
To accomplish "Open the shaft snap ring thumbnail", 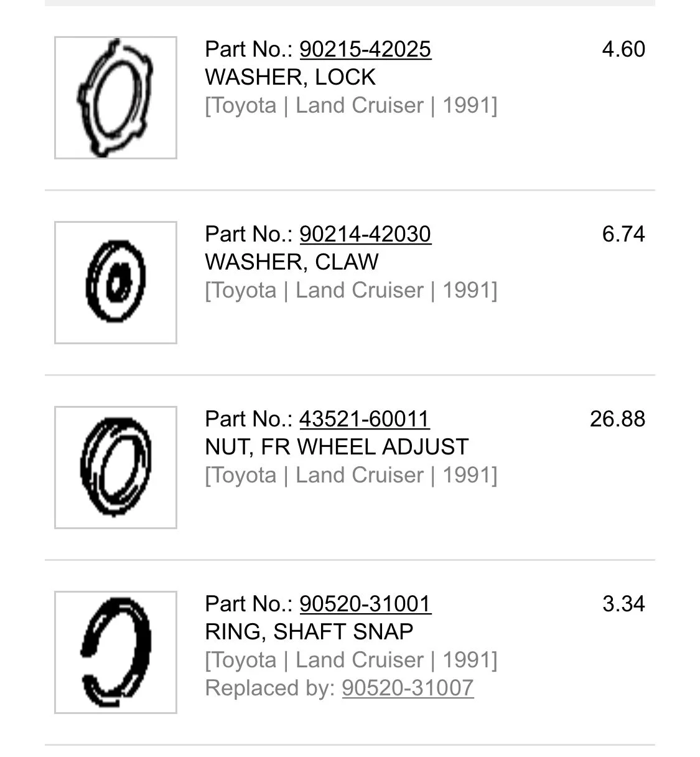I will 116,652.
